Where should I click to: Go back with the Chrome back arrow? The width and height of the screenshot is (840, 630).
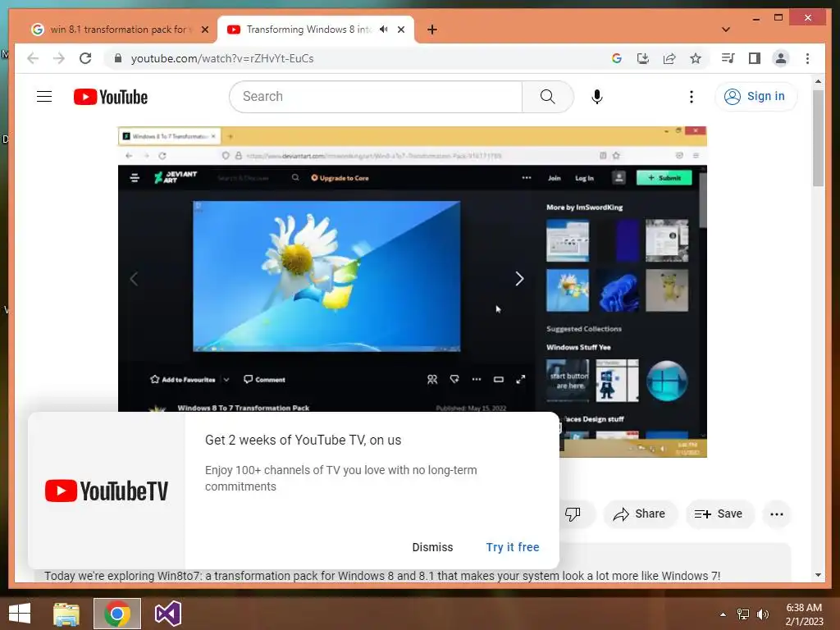[x=33, y=58]
